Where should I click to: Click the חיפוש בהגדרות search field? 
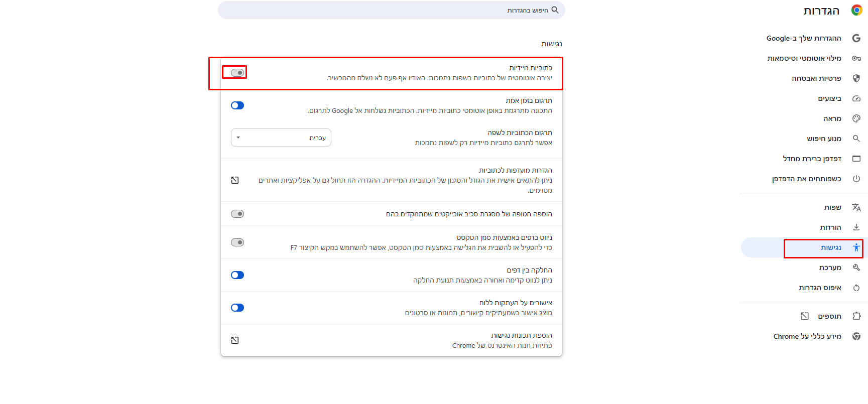(x=392, y=10)
